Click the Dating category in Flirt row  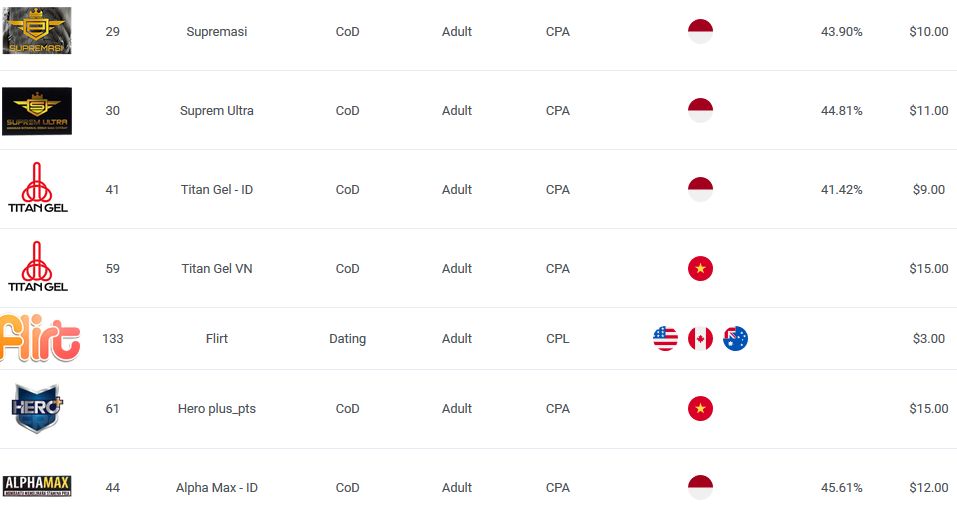tap(347, 339)
